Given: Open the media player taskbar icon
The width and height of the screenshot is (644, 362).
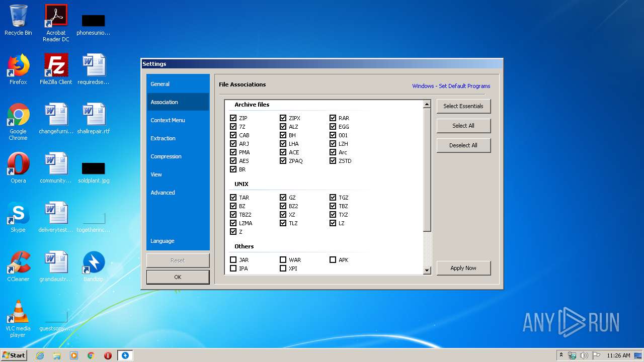Looking at the screenshot, I should [x=74, y=355].
